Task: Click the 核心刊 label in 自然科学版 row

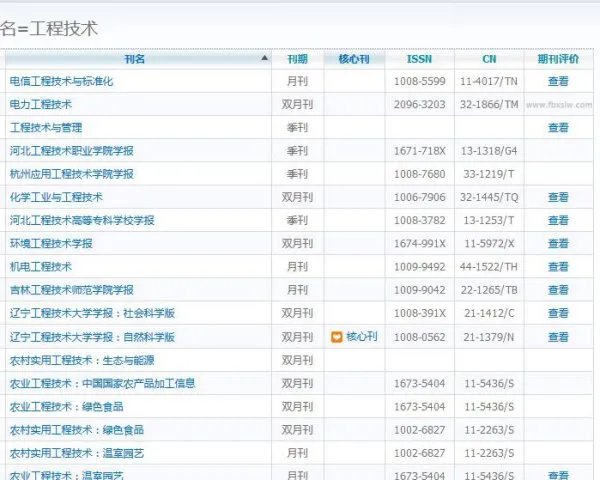Action: [x=362, y=337]
